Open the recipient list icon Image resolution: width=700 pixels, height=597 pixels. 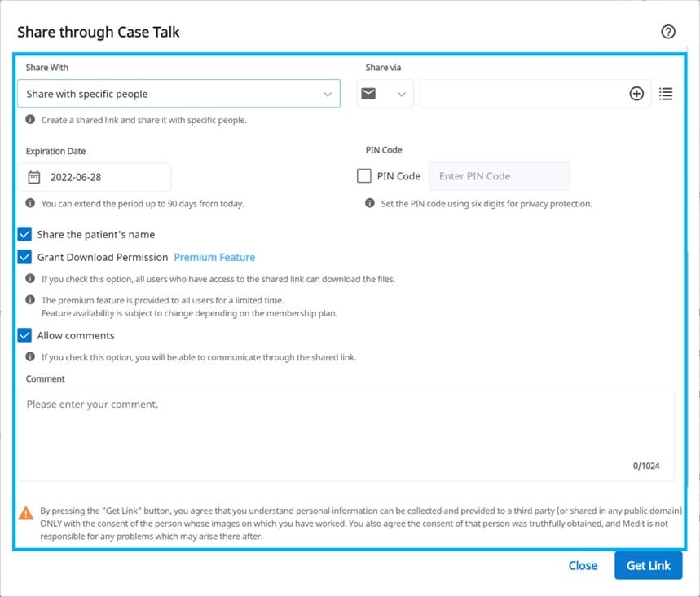[666, 94]
